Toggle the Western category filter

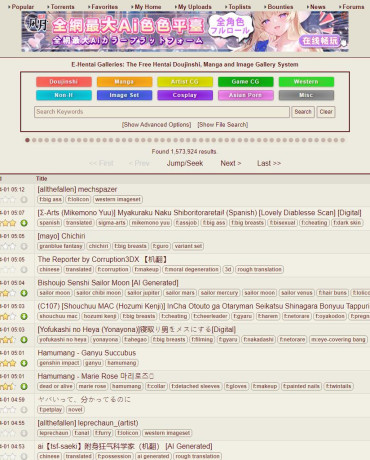(x=306, y=82)
